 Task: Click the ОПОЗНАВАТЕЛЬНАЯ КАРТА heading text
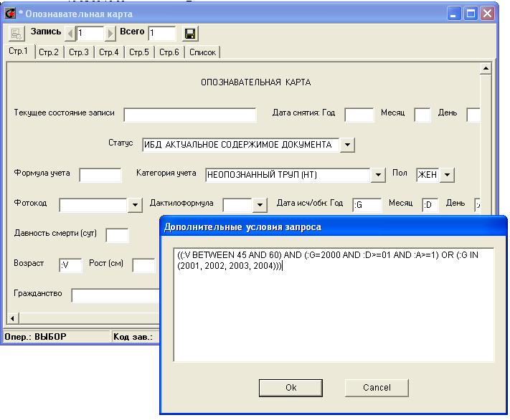coord(255,82)
